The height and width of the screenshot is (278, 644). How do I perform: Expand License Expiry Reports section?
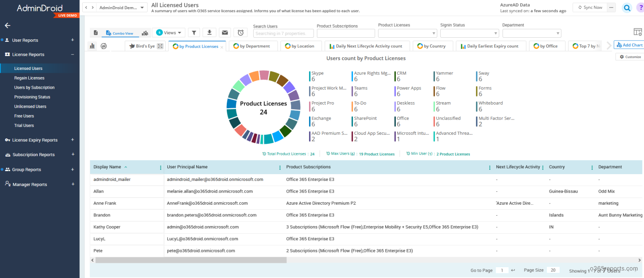[73, 140]
